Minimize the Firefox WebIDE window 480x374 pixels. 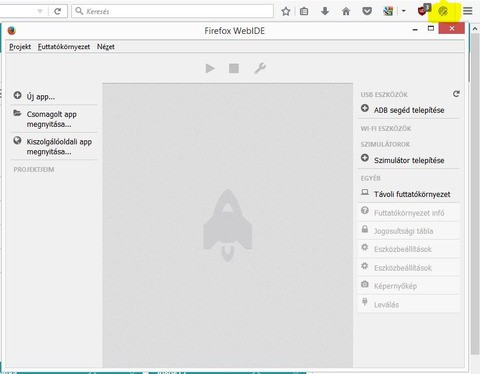(415, 30)
